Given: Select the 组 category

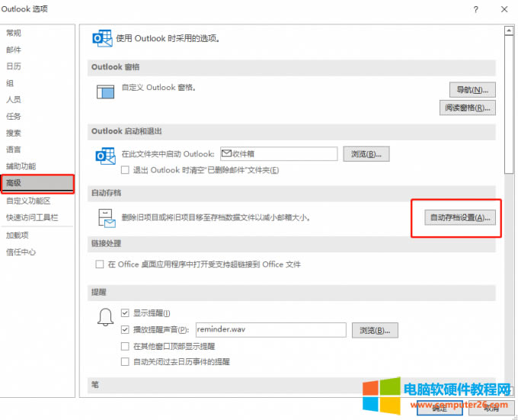Looking at the screenshot, I should pos(37,83).
